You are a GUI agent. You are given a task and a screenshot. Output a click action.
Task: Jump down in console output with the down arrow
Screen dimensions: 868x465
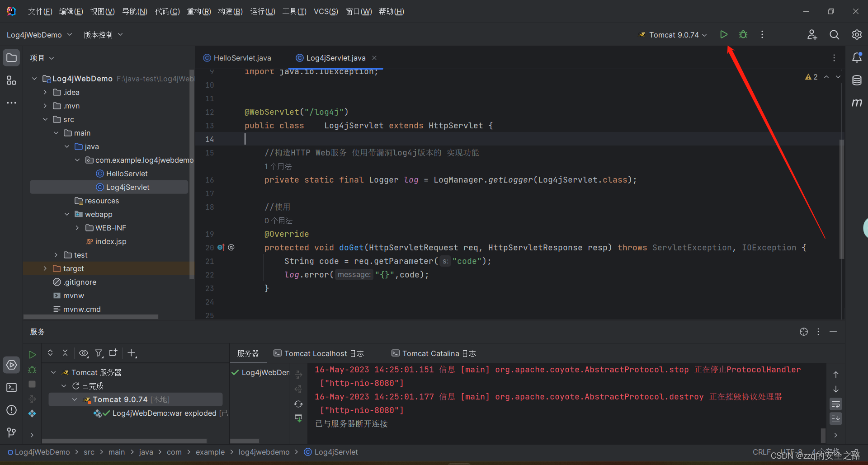836,389
